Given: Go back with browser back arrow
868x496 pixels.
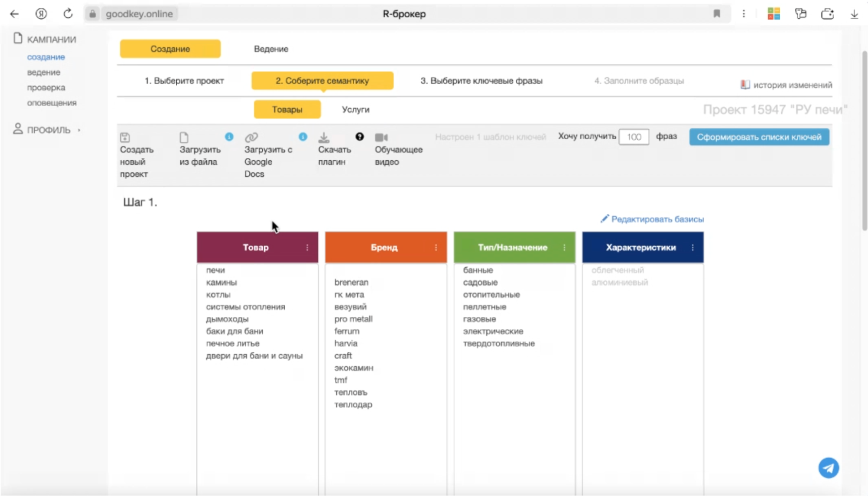Looking at the screenshot, I should click(x=14, y=14).
